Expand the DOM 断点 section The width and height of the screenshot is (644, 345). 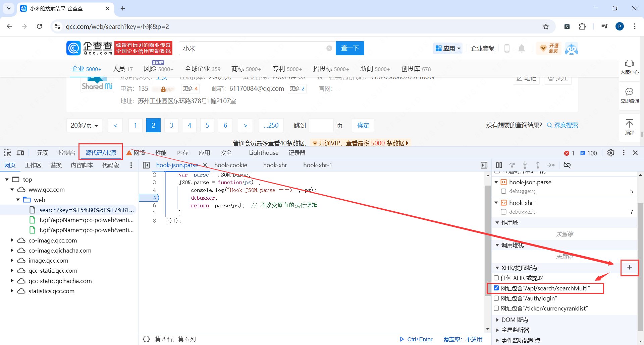497,320
